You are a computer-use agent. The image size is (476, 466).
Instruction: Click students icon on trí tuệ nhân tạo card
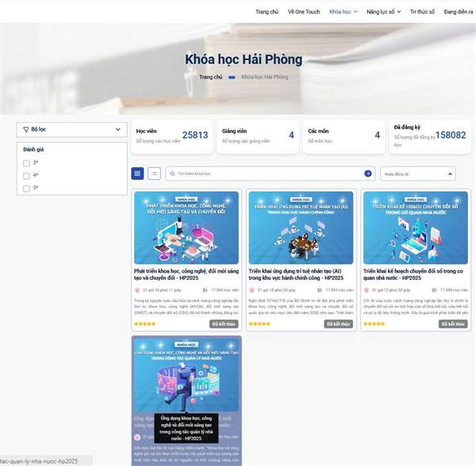(x=320, y=290)
